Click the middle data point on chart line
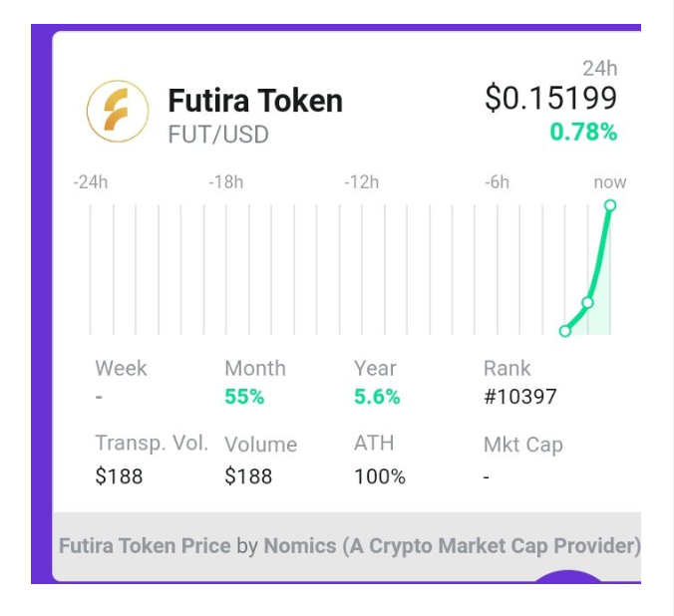This screenshot has height=616, width=674. [587, 302]
